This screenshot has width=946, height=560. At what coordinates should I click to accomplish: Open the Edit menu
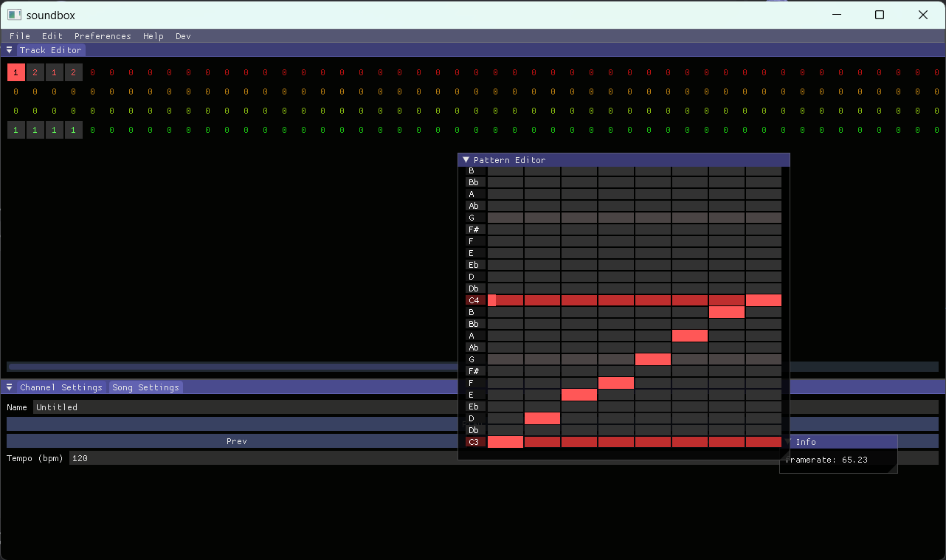pos(52,35)
